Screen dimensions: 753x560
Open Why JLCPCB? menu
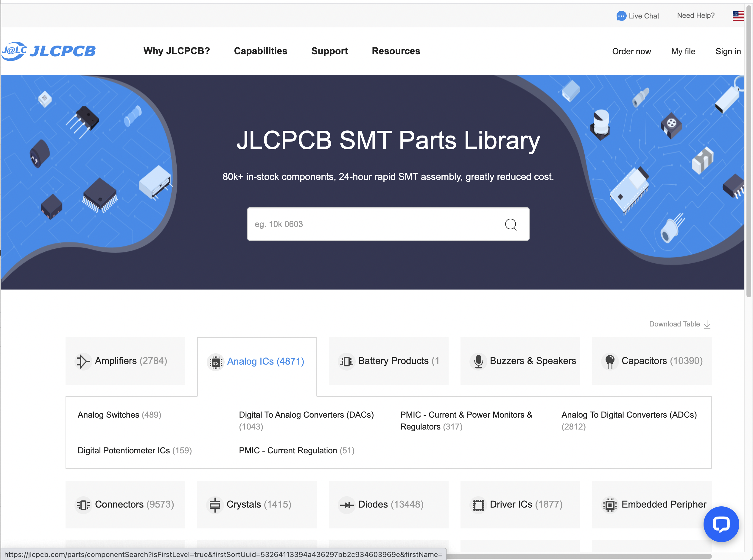177,51
